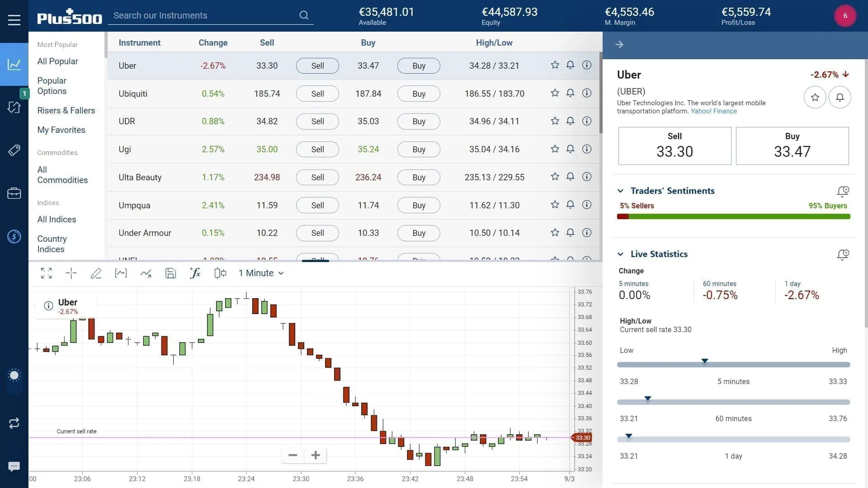
Task: Change the candlestick chart type
Action: tap(220, 273)
